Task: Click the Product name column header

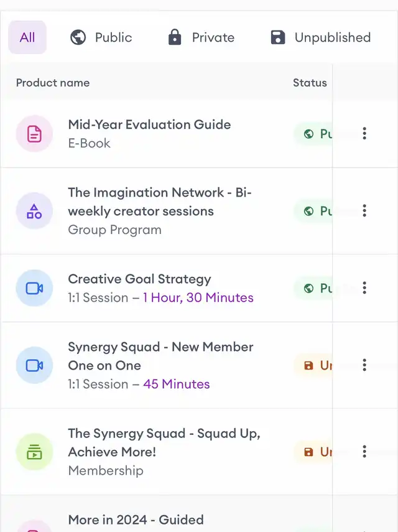Action: pyautogui.click(x=53, y=83)
